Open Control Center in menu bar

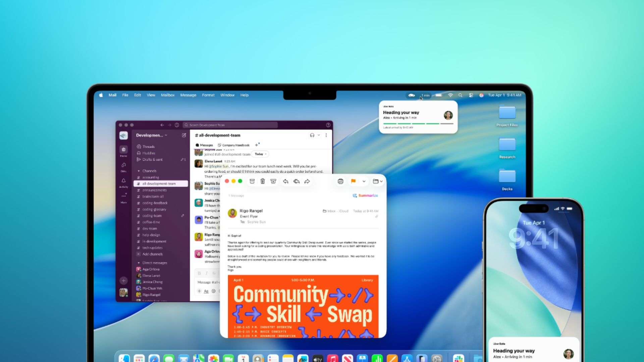click(471, 95)
